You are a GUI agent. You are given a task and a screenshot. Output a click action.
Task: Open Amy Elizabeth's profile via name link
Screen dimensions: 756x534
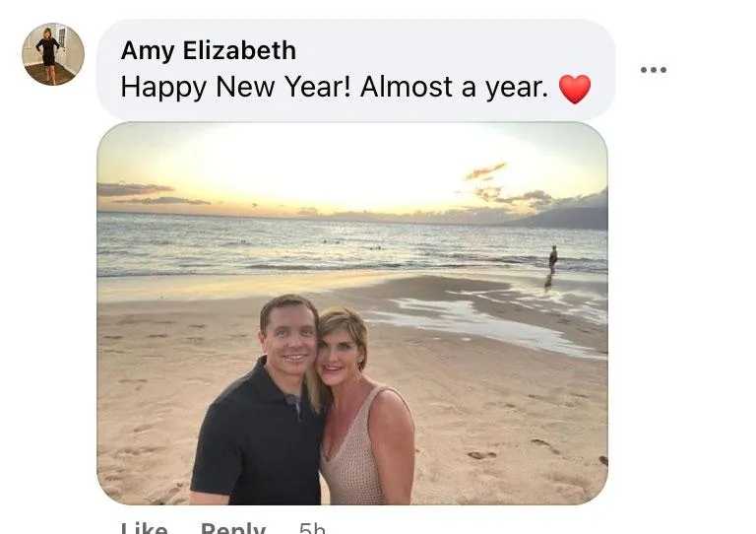pyautogui.click(x=209, y=50)
